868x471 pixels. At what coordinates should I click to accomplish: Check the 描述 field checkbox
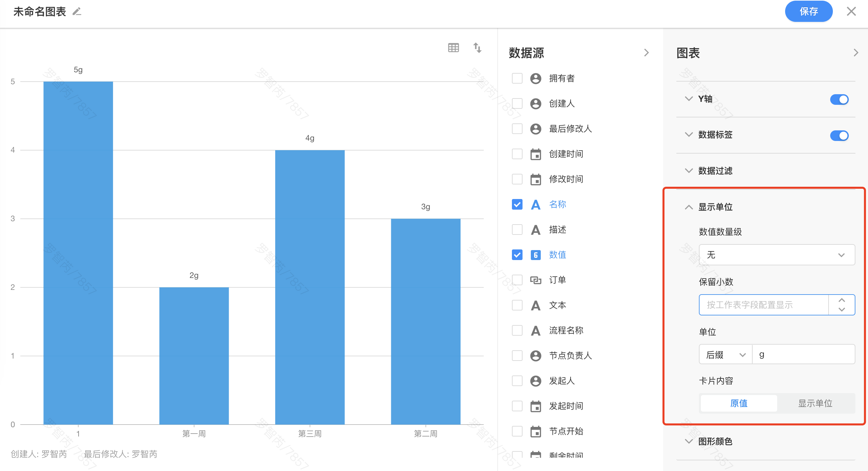click(x=517, y=230)
